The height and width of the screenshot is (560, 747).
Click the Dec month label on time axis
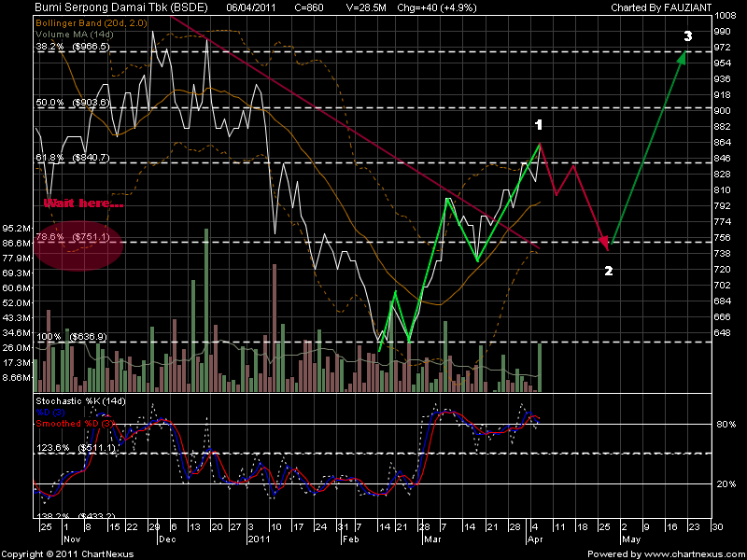click(167, 539)
